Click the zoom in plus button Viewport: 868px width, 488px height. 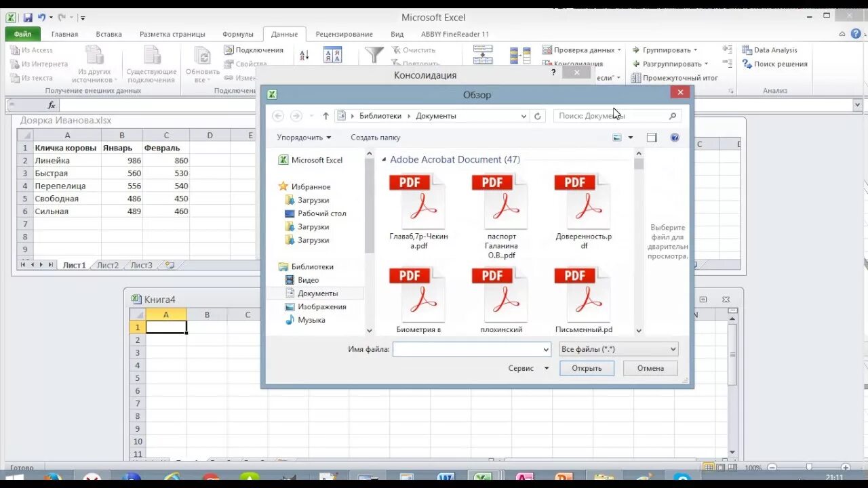[845, 468]
